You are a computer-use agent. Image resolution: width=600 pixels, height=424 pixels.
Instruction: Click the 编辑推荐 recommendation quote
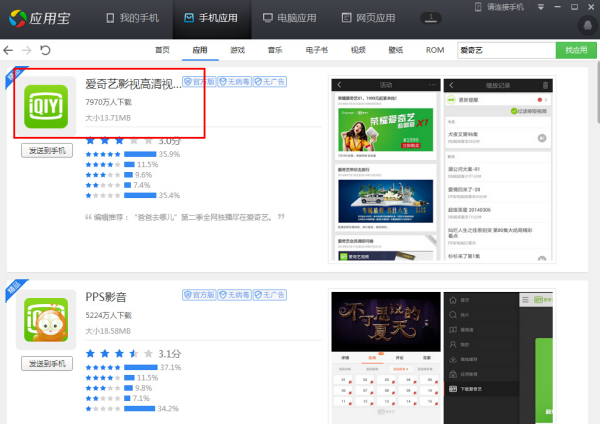[185, 217]
